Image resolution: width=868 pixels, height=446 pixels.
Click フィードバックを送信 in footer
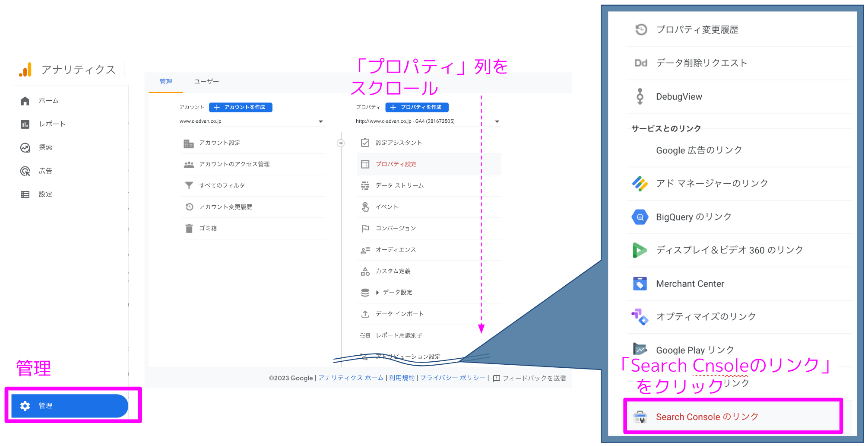pyautogui.click(x=529, y=378)
